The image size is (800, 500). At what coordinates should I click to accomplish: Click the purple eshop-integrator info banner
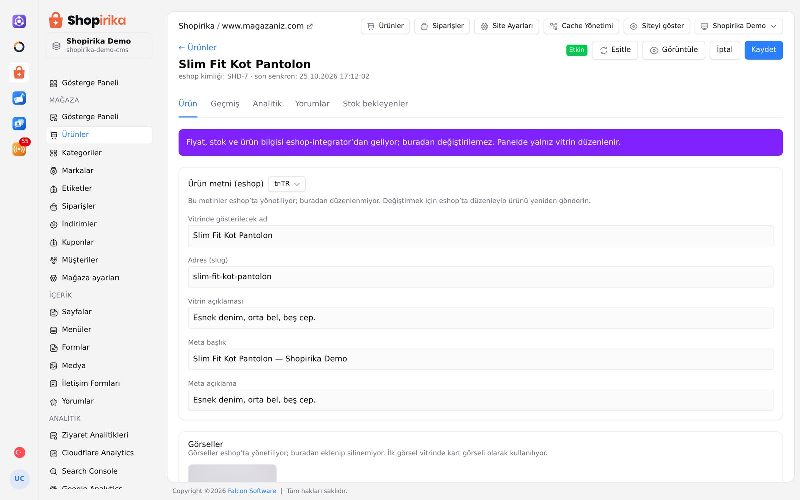(x=481, y=142)
